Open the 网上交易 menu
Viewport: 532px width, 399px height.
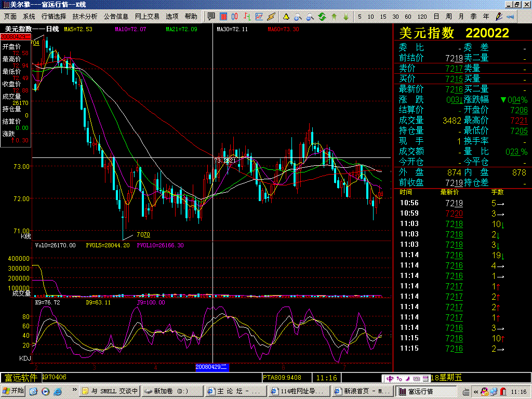[x=147, y=16]
